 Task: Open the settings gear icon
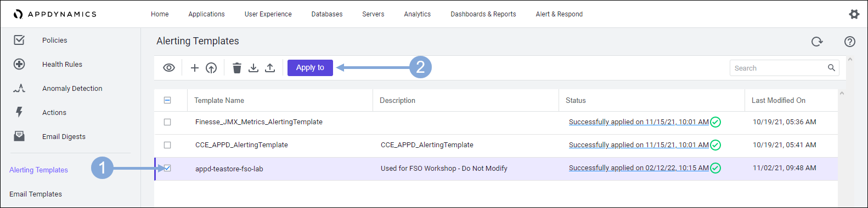854,14
